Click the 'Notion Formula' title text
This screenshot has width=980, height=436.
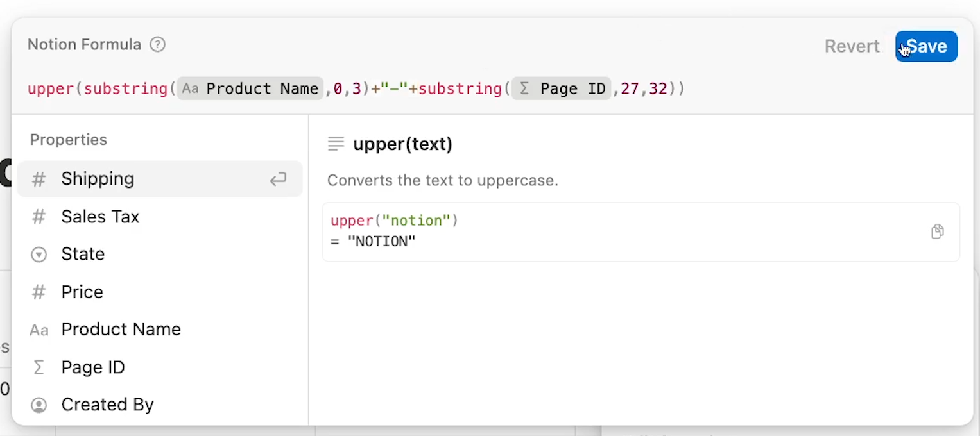[x=84, y=45]
